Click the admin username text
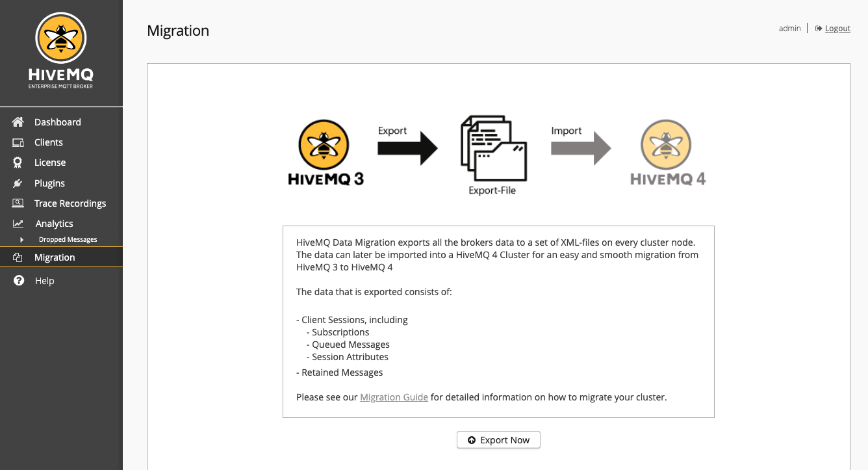The width and height of the screenshot is (868, 470). pos(789,29)
